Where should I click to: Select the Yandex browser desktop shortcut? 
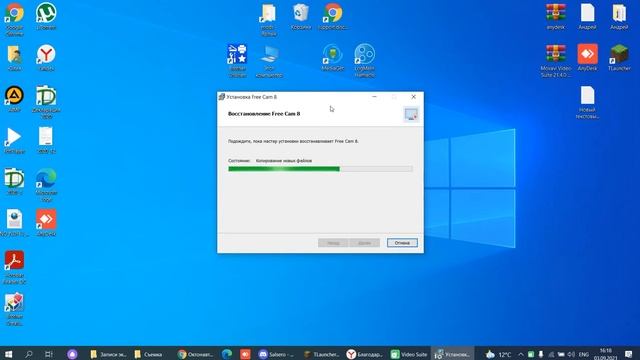coord(46,58)
